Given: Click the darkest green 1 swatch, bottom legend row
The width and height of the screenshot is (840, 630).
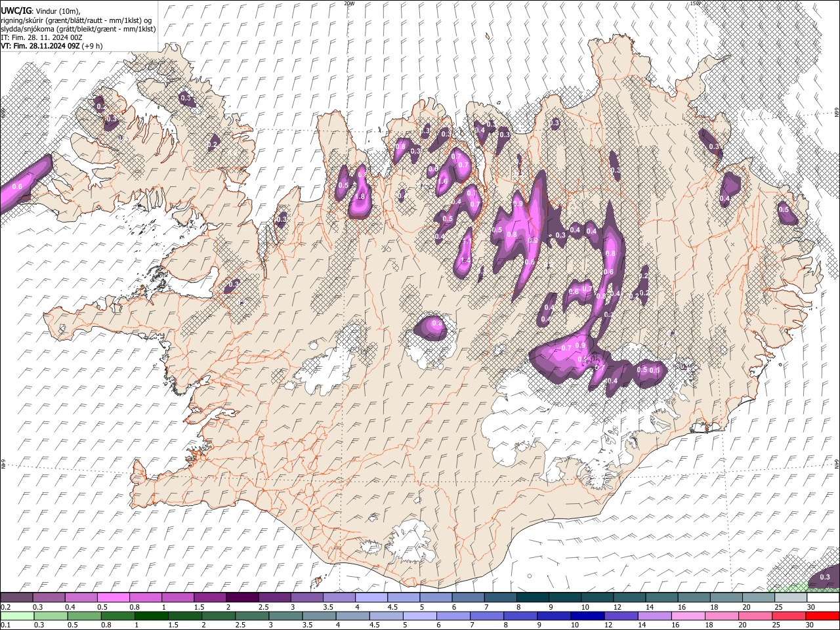Looking at the screenshot, I should click(x=151, y=616).
